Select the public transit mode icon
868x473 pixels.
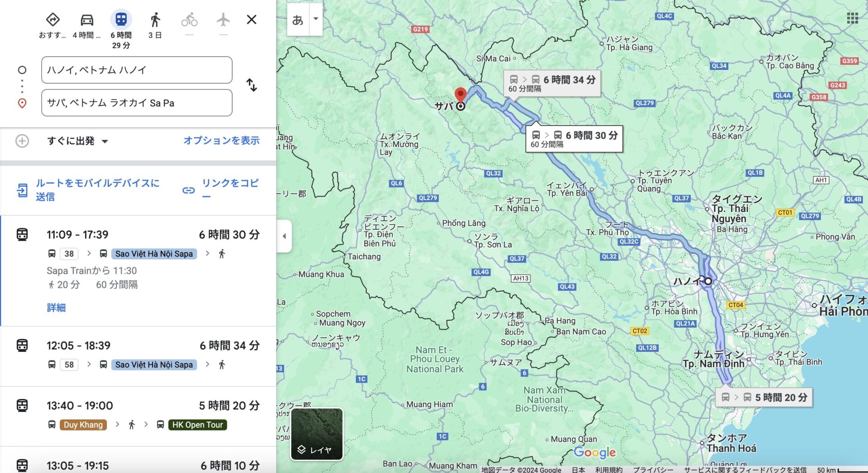click(x=121, y=19)
